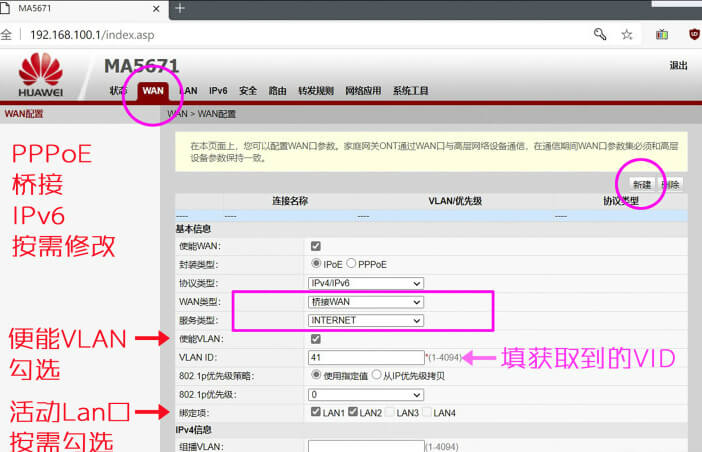Screen dimensions: 702x452
Task: Toggle the 使能VLAN checkbox
Action: [316, 339]
